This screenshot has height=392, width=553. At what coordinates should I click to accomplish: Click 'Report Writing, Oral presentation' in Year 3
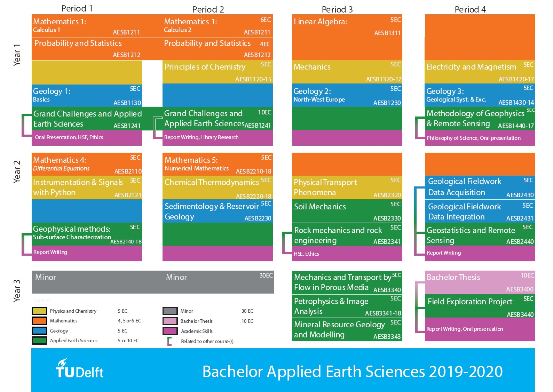(465, 329)
